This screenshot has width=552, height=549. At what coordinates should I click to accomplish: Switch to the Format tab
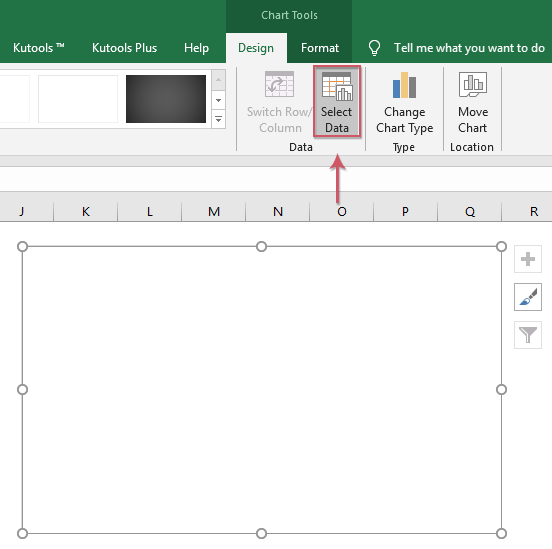pos(320,48)
